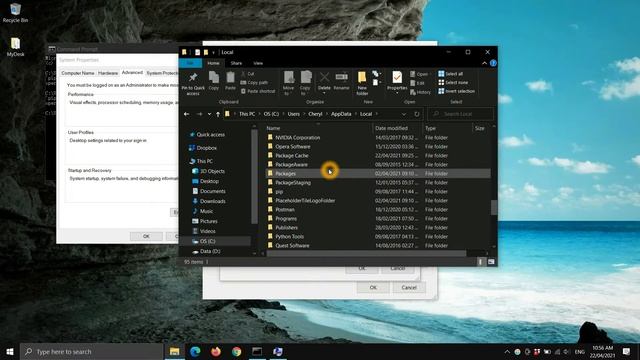Go up one folder level
The image size is (640, 360).
tap(218, 114)
